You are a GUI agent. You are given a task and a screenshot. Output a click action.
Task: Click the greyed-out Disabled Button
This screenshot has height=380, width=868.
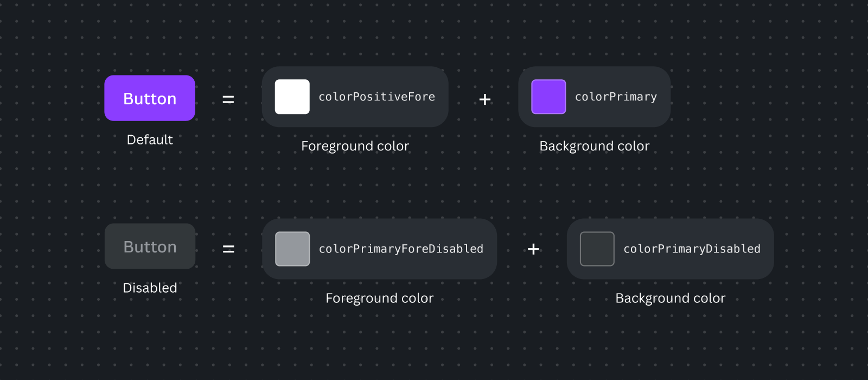tap(150, 246)
